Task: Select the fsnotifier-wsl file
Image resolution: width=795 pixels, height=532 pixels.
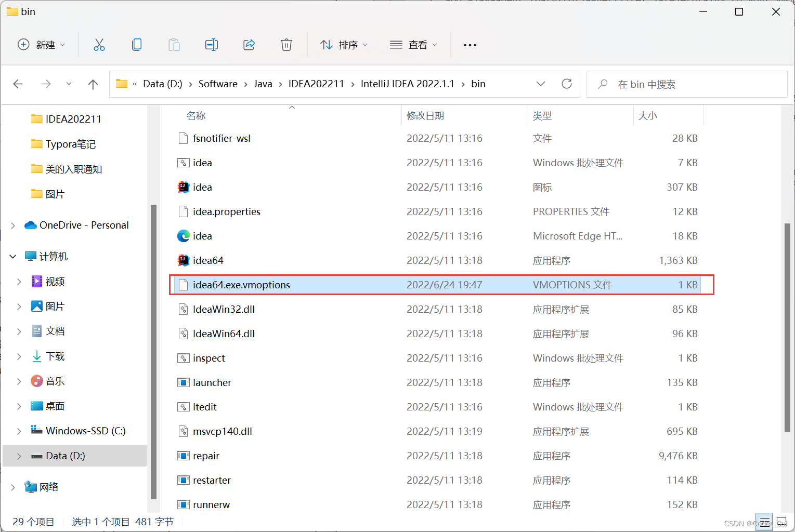Action: click(437, 138)
